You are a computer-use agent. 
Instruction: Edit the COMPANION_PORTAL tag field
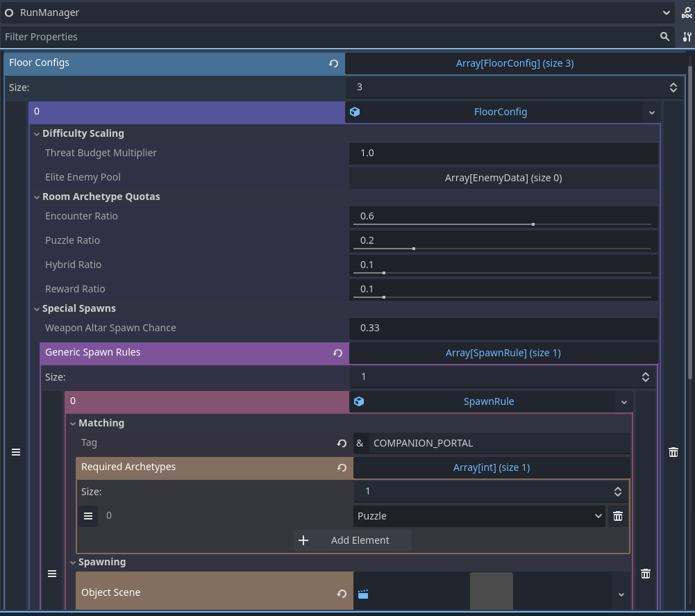point(499,443)
